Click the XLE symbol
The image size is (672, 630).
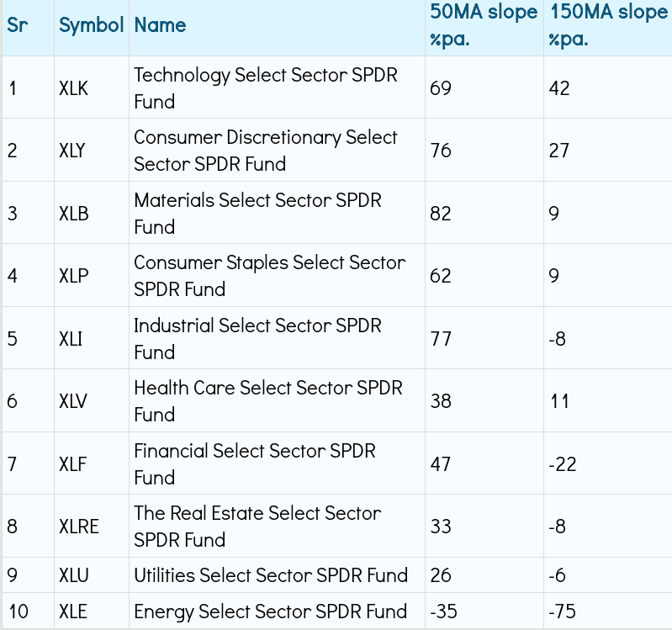click(74, 612)
